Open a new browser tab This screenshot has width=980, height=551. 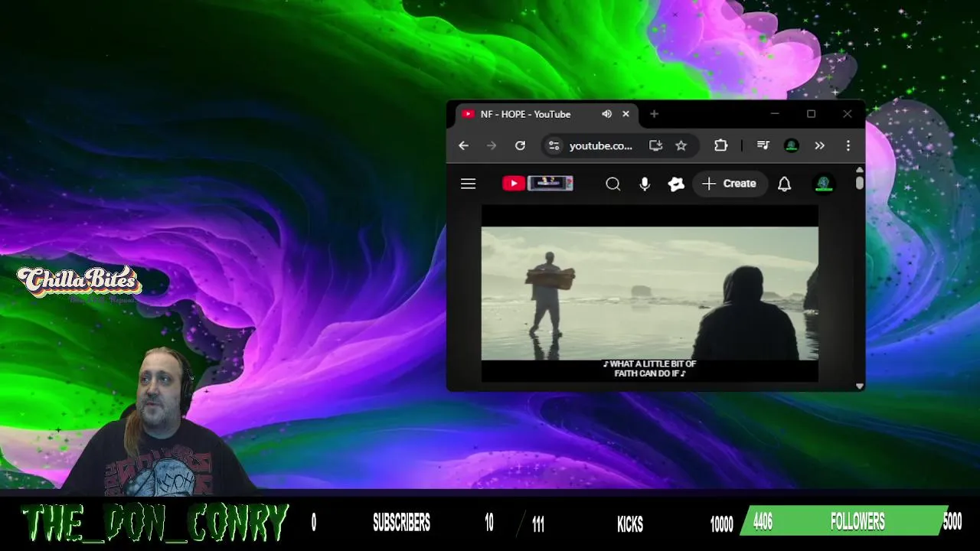(654, 114)
